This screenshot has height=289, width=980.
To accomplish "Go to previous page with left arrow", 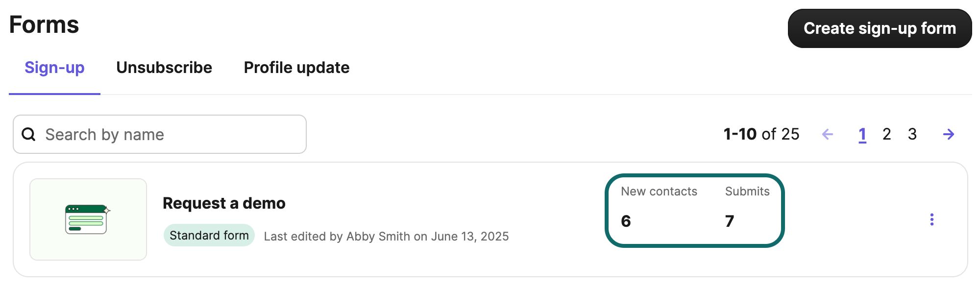I will click(x=828, y=134).
